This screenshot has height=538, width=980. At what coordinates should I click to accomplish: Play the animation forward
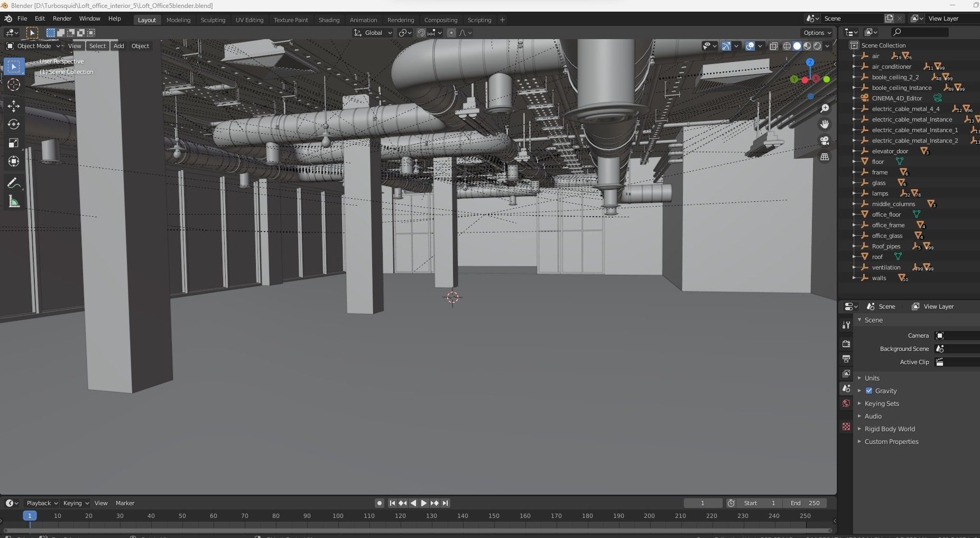(x=424, y=503)
